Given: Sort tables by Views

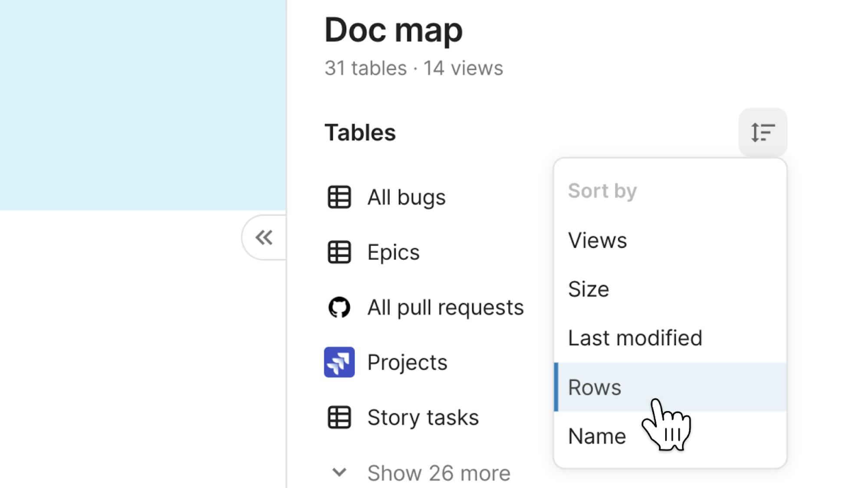Looking at the screenshot, I should (x=597, y=240).
